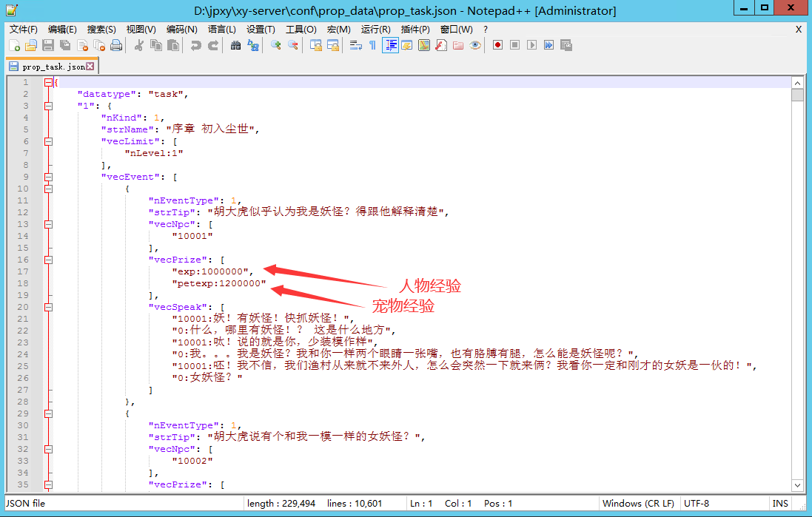The image size is (812, 517).
Task: Click the Cut scissors icon
Action: 138,46
